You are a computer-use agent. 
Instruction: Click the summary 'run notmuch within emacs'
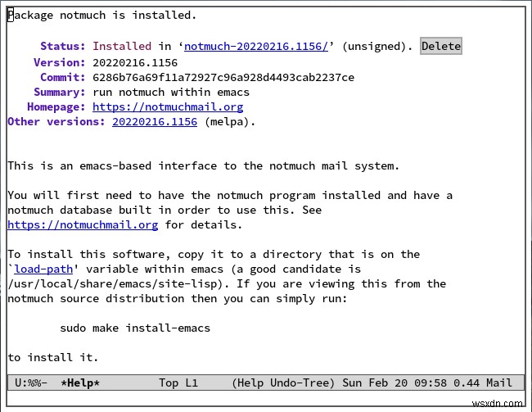click(171, 93)
